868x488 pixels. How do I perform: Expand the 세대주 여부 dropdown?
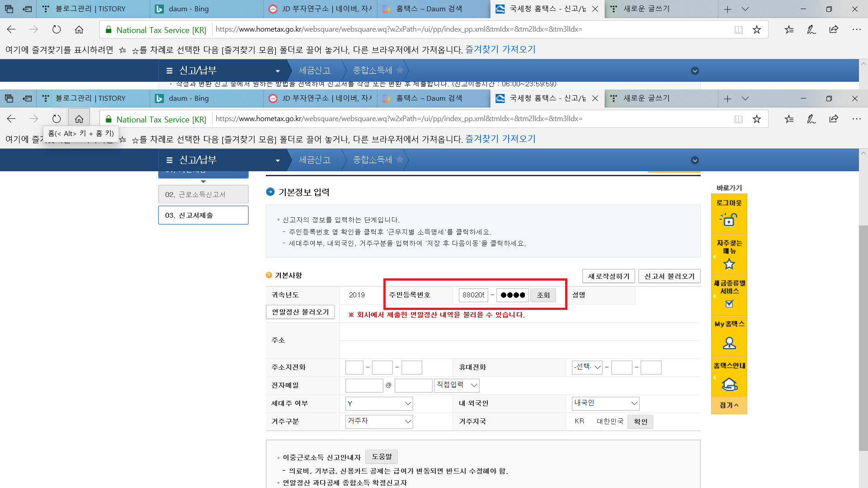click(x=379, y=404)
